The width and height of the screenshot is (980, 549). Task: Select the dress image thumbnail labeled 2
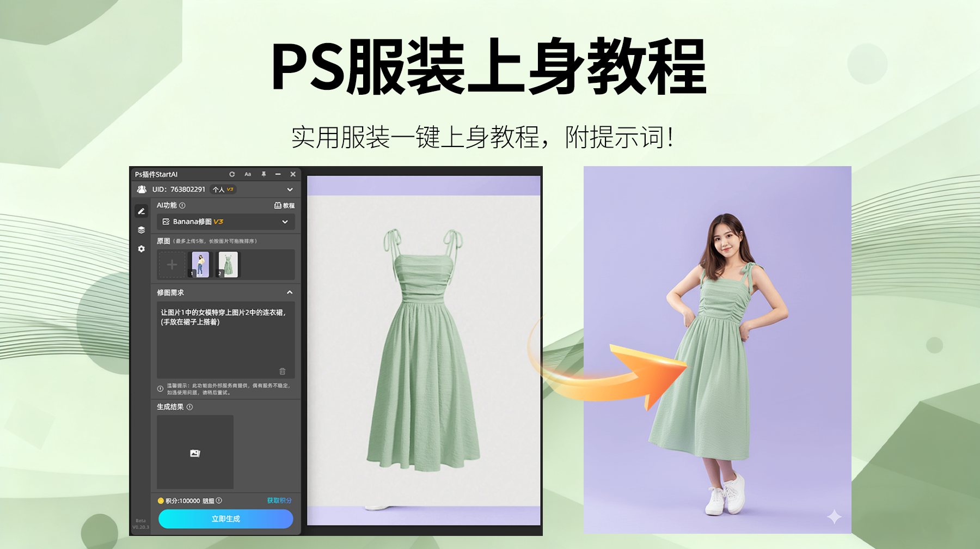[228, 265]
